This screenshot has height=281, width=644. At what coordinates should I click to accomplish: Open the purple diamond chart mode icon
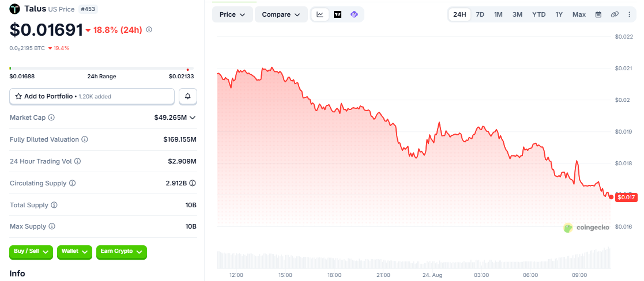point(354,14)
